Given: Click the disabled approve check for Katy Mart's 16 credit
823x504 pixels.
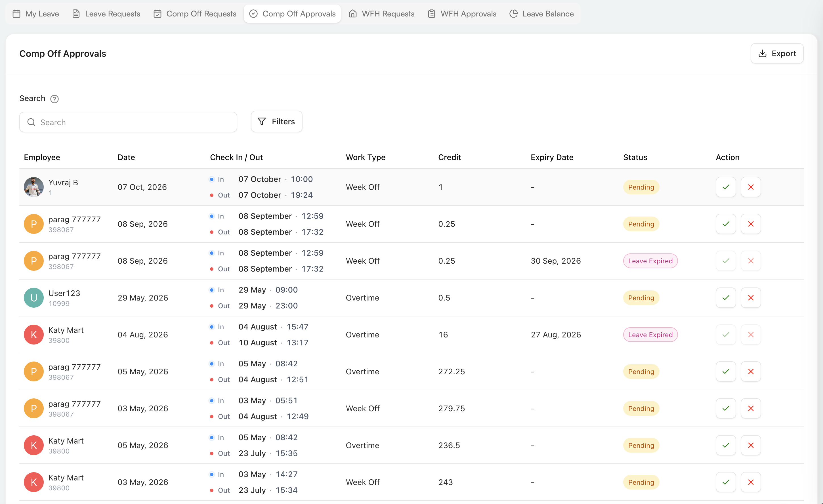Looking at the screenshot, I should tap(725, 334).
